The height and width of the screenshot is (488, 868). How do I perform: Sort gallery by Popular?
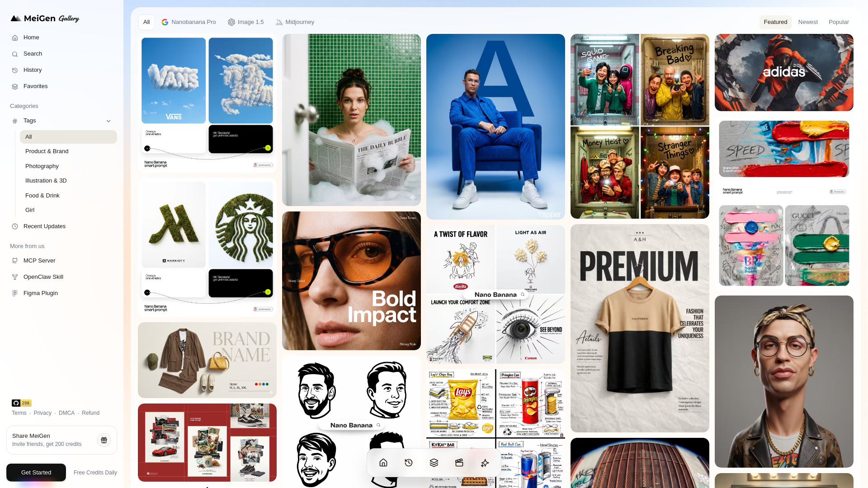839,22
